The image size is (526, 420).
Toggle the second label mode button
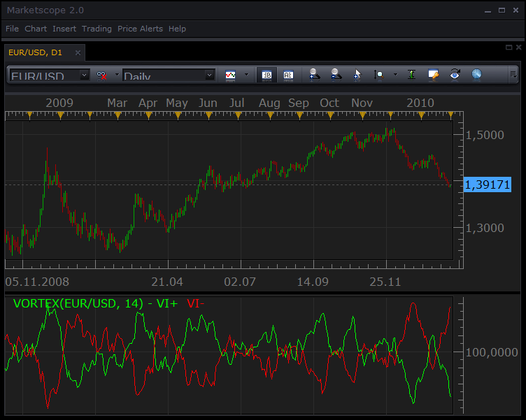[288, 75]
